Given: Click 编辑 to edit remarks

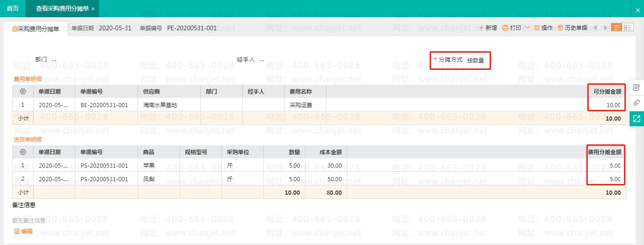Looking at the screenshot, I should tap(23, 231).
